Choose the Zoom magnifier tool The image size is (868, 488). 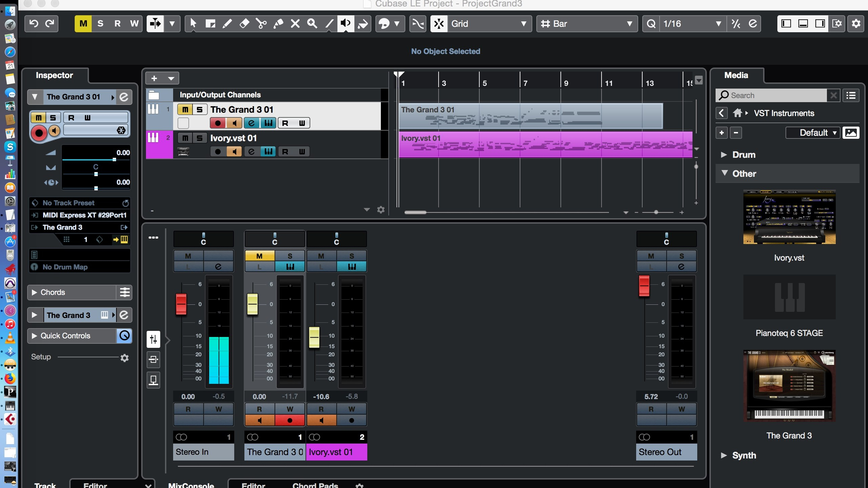tap(312, 23)
